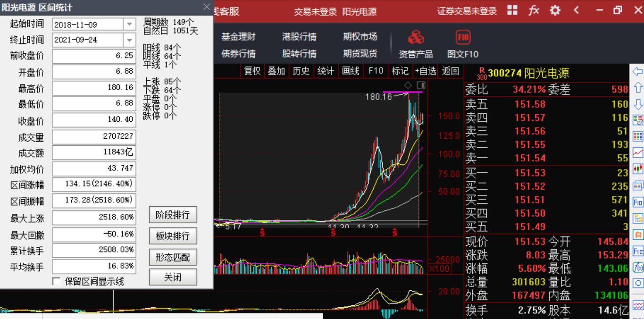Click the 板块排行 button
Image resolution: width=644 pixels, height=319 pixels.
tap(173, 235)
